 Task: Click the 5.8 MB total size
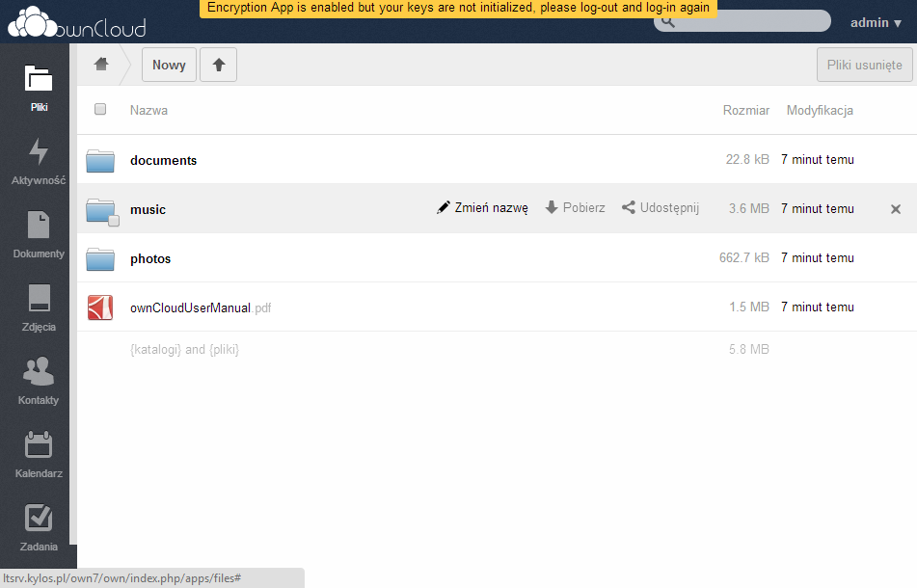pyautogui.click(x=749, y=350)
